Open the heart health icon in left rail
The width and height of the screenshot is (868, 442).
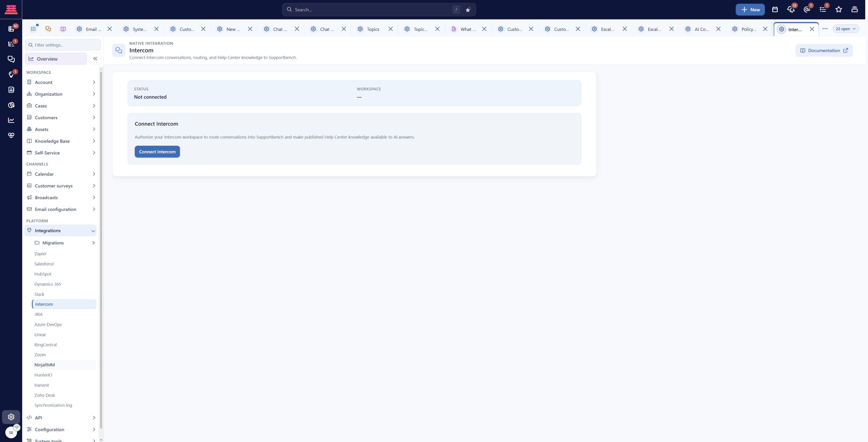pos(11,136)
